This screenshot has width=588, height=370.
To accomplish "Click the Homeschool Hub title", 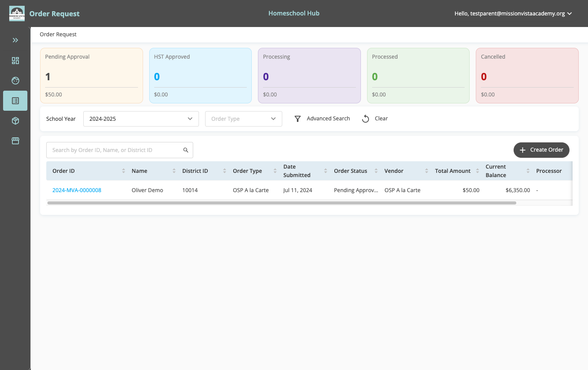I will click(294, 13).
